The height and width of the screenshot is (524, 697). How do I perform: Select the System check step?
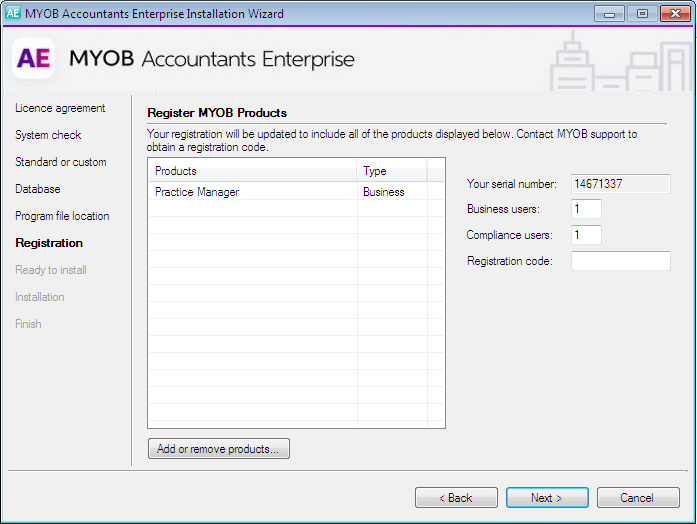click(48, 135)
